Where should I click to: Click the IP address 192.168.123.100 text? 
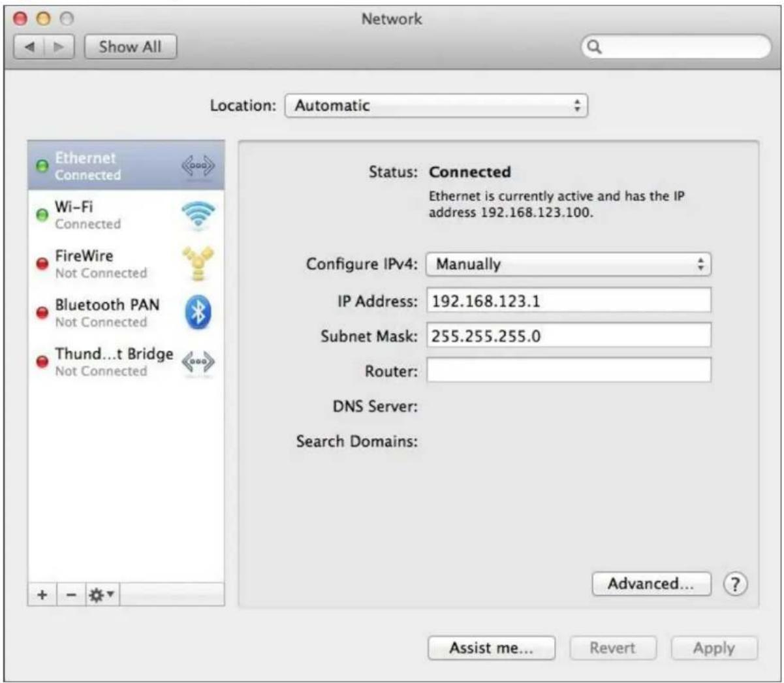point(536,213)
